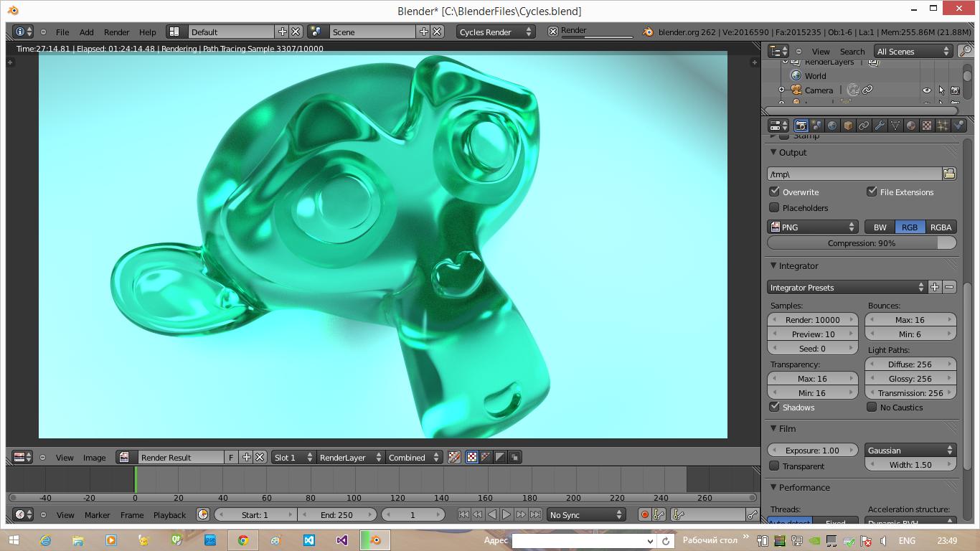980x551 pixels.
Task: Open the Help menu
Action: 147,32
